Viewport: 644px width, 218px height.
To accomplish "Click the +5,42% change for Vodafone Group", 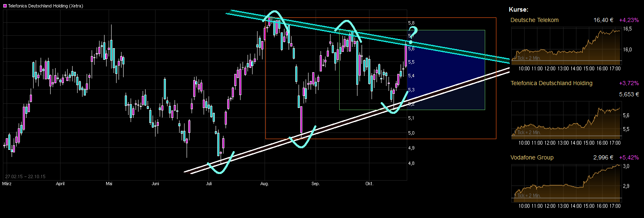I will coord(629,157).
